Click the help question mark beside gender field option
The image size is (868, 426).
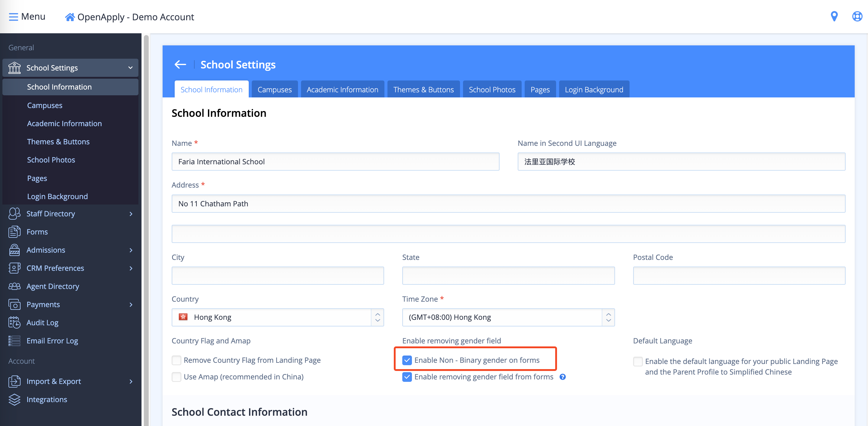[562, 377]
